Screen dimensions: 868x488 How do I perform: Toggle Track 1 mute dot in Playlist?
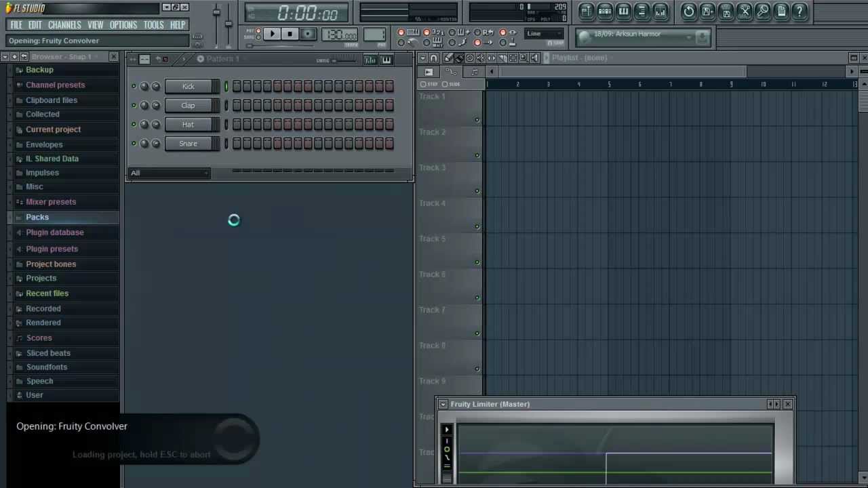pyautogui.click(x=477, y=120)
